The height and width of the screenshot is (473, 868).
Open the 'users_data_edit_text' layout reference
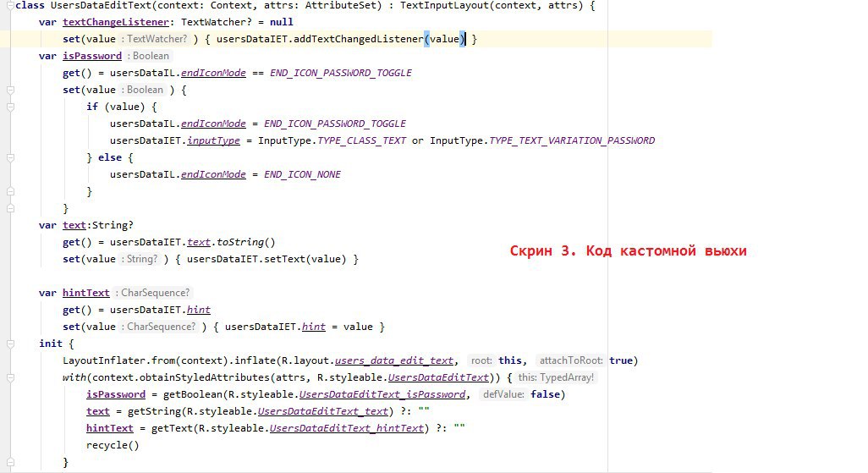[393, 360]
